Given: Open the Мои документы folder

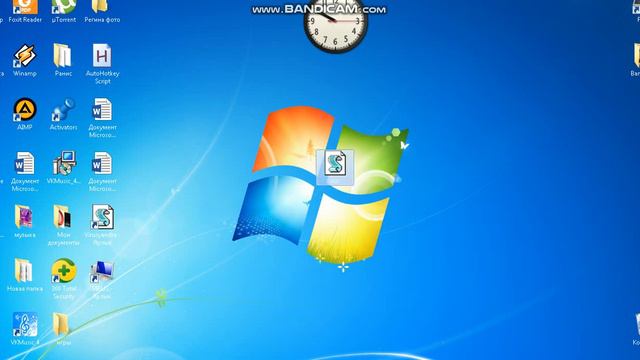Looking at the screenshot, I should click(63, 225).
